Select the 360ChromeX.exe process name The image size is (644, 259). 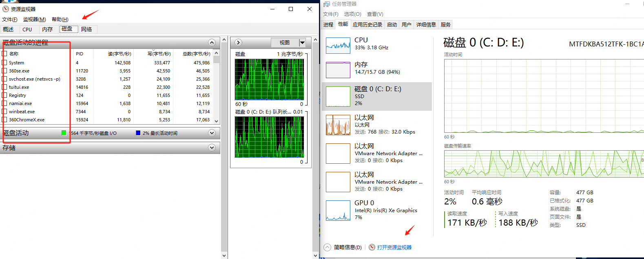(27, 120)
